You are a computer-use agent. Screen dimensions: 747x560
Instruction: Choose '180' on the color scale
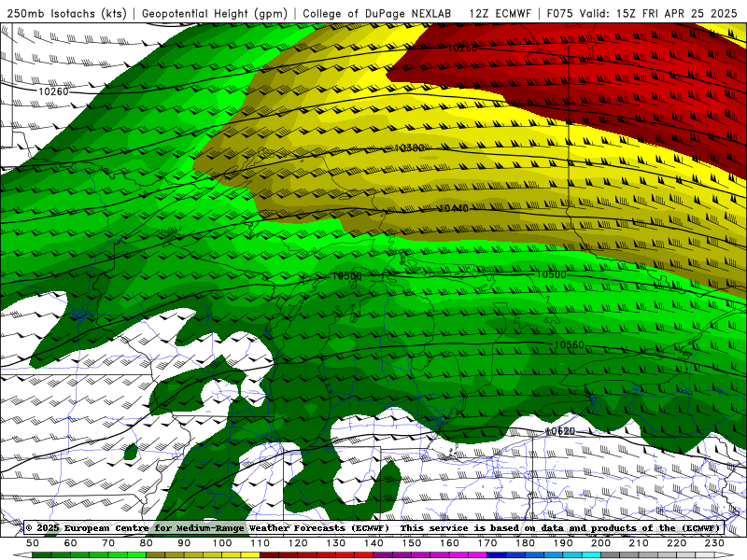point(525,543)
